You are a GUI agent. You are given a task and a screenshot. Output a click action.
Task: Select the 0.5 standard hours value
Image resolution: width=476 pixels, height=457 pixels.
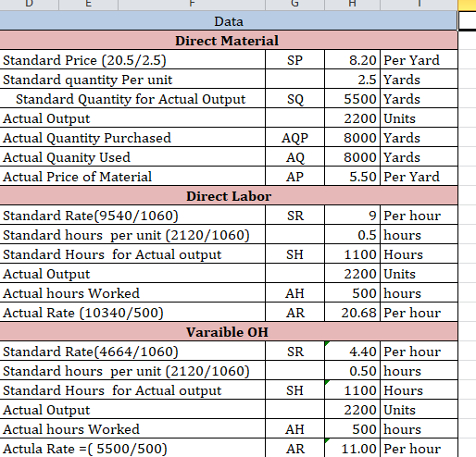(x=353, y=235)
